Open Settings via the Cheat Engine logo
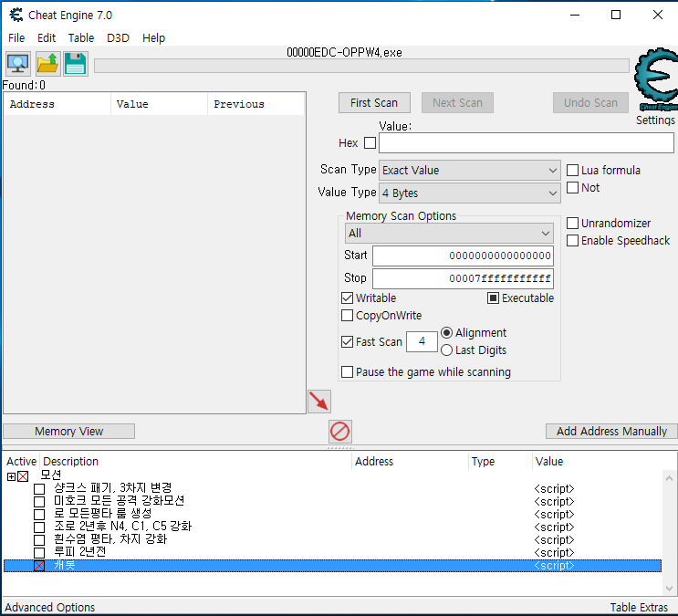This screenshot has height=616, width=678. (656, 78)
